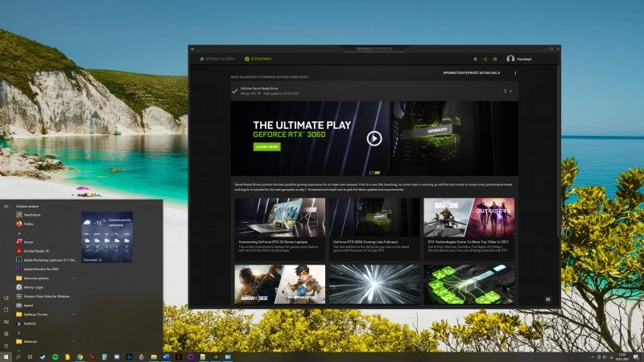
Task: Expand the Start menu hamburger icon
Action: 6,207
